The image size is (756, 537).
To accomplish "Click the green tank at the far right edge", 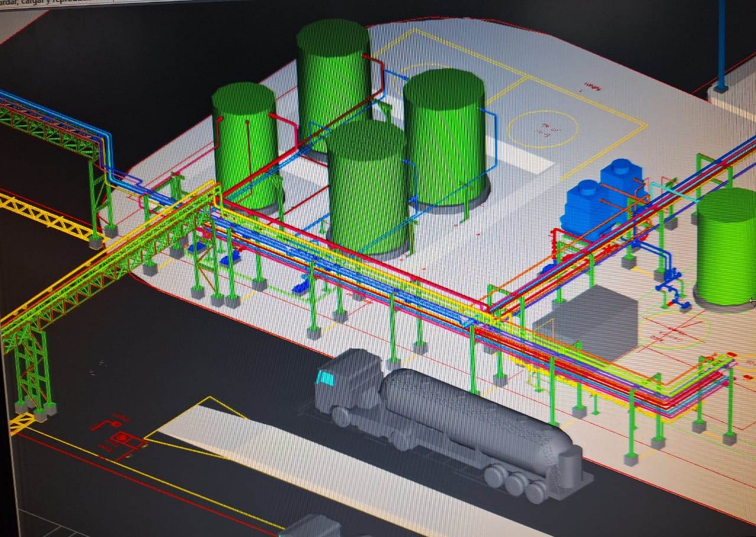I will [726, 248].
